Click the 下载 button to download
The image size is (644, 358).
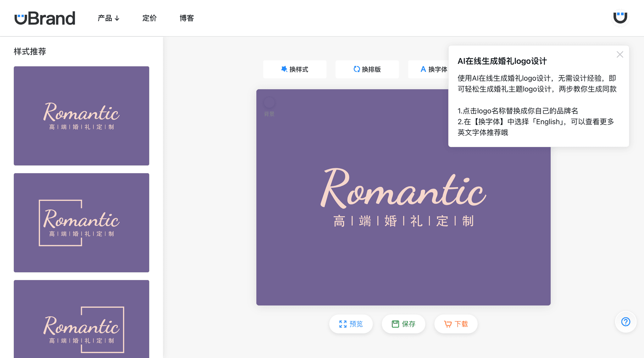click(x=456, y=324)
